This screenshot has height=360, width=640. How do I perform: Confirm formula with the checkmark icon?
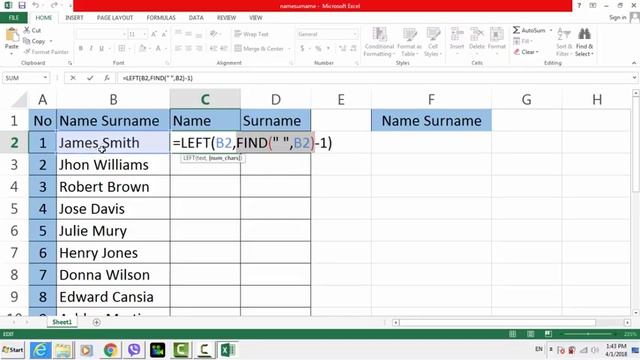[90, 78]
